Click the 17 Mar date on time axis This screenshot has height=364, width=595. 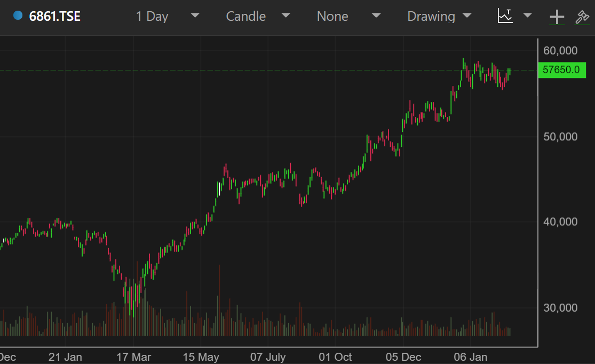(x=133, y=357)
